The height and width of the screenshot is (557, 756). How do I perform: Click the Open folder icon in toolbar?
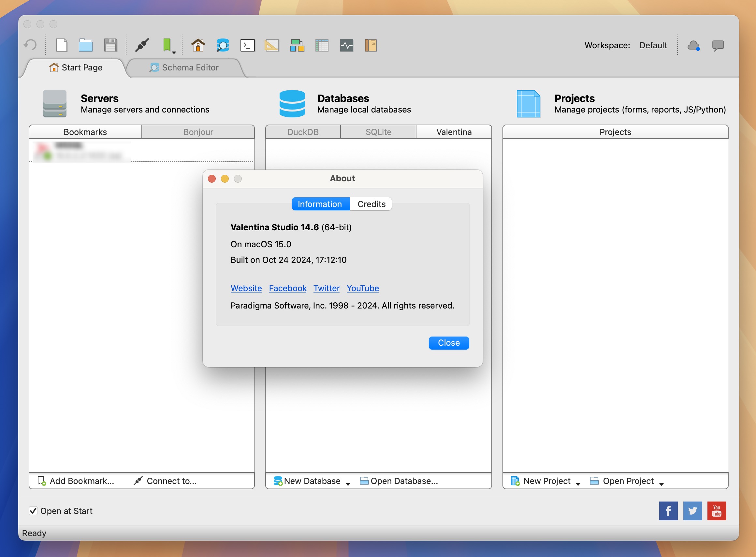click(x=86, y=45)
